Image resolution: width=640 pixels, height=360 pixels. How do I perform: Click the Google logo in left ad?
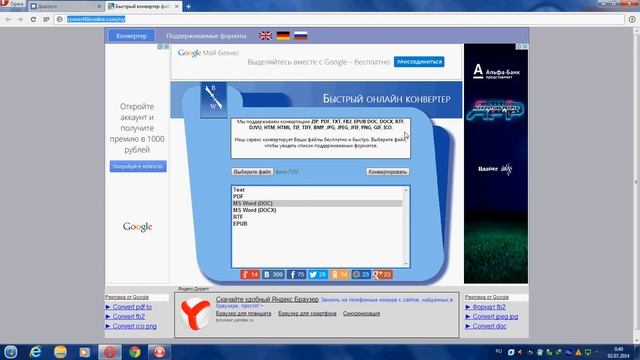coord(138,227)
